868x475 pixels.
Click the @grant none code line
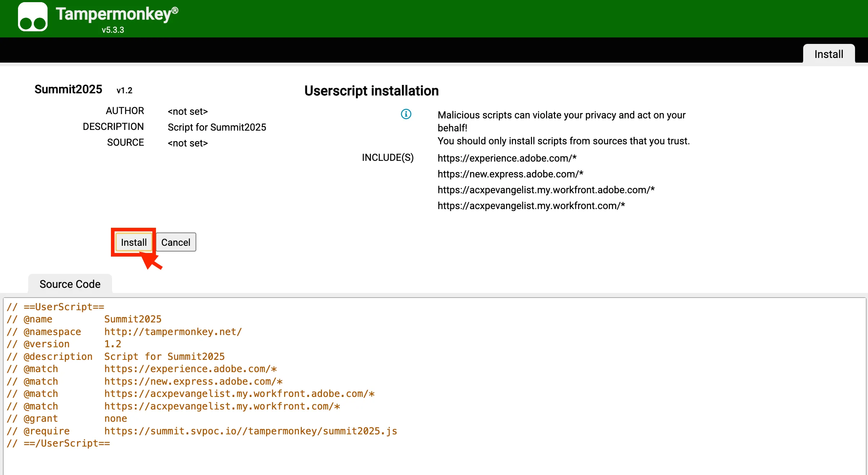(67, 419)
